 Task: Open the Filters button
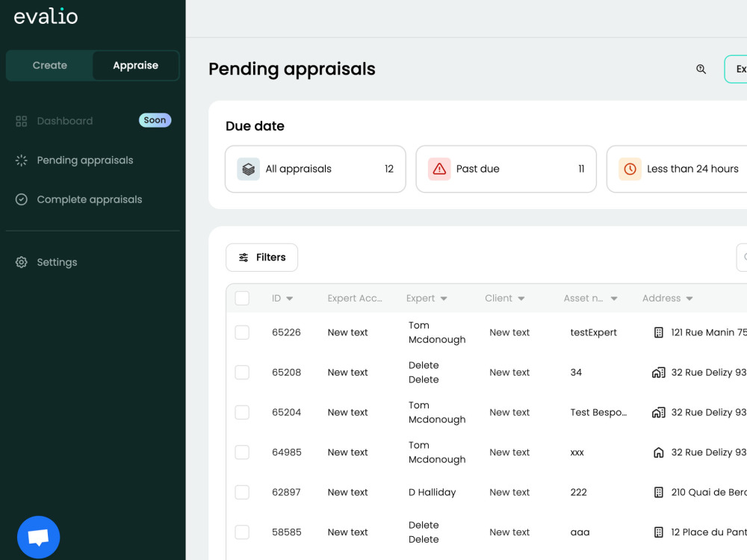tap(261, 258)
